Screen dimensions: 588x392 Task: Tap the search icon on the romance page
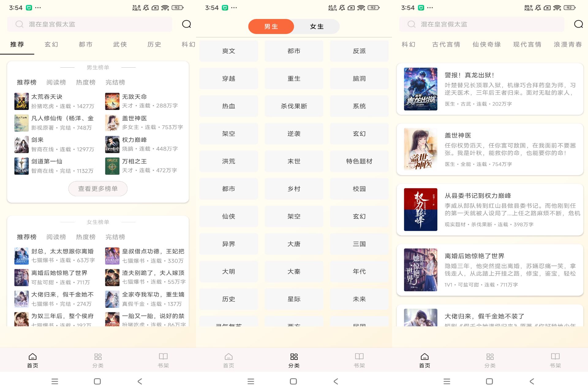[579, 24]
